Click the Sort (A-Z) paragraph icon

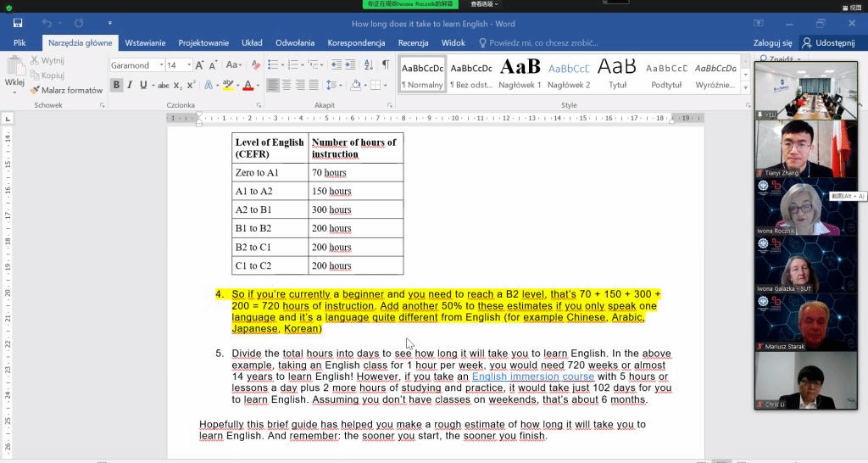(x=368, y=65)
